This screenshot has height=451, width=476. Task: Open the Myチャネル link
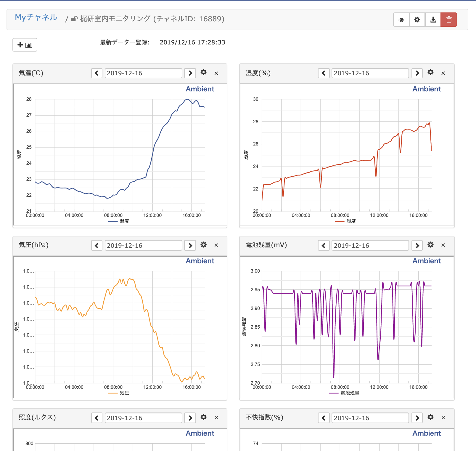[36, 17]
